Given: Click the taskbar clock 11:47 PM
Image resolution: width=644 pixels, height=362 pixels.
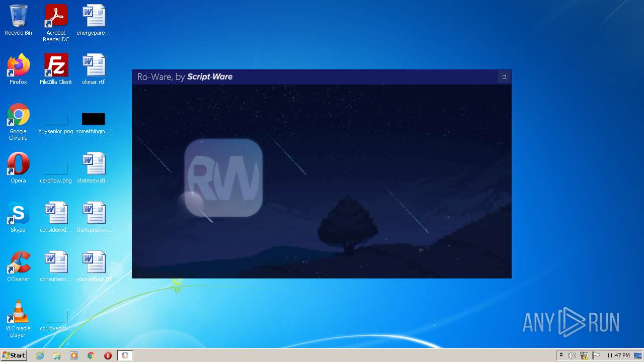Looking at the screenshot, I should [x=618, y=355].
